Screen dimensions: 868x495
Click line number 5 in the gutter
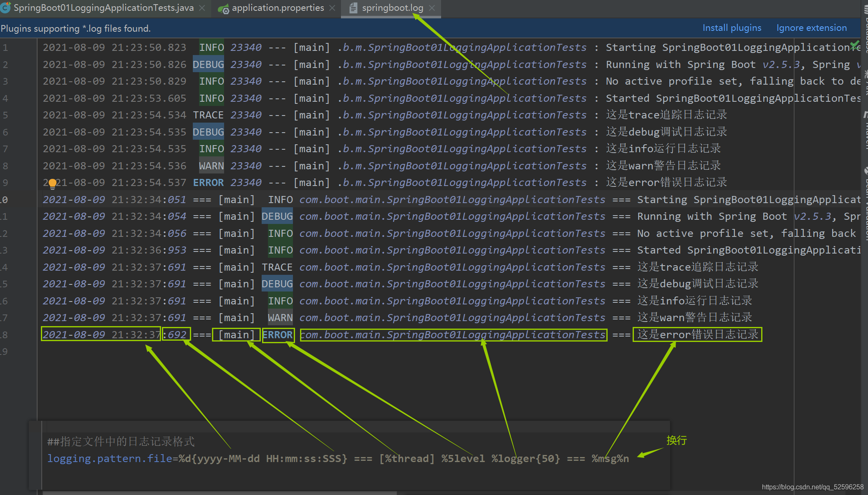point(5,115)
